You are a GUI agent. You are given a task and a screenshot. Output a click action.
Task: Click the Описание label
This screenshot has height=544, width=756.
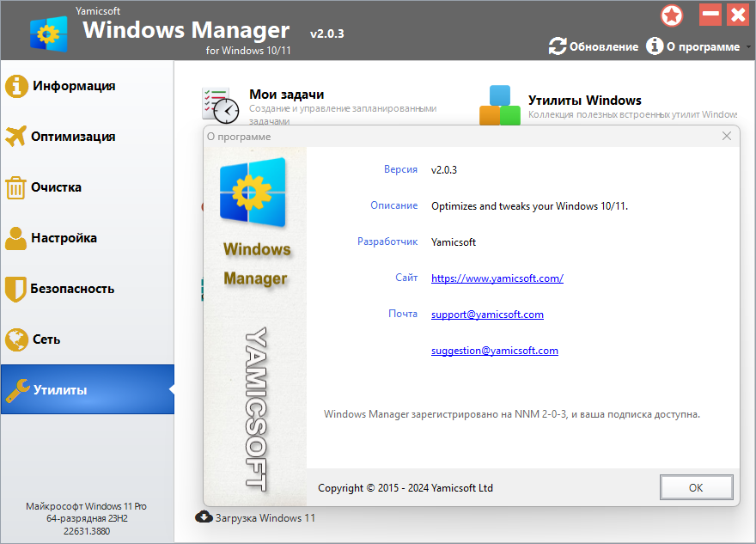pyautogui.click(x=394, y=205)
